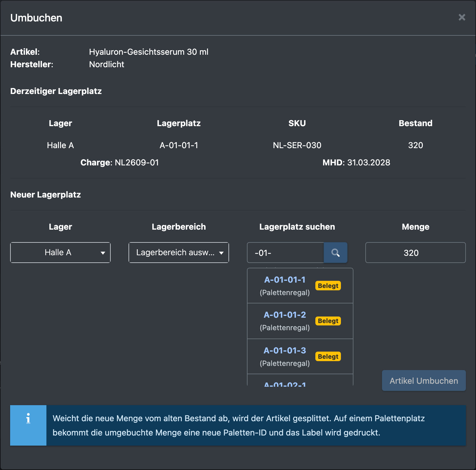Click the Lagerplatz suchen column label
Image resolution: width=476 pixels, height=470 pixels.
click(297, 227)
